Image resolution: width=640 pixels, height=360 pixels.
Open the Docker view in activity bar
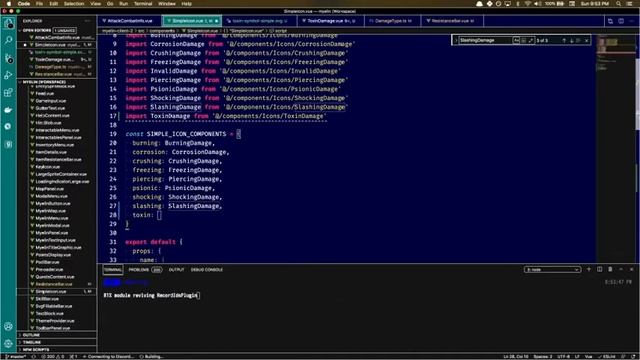pos(8,110)
